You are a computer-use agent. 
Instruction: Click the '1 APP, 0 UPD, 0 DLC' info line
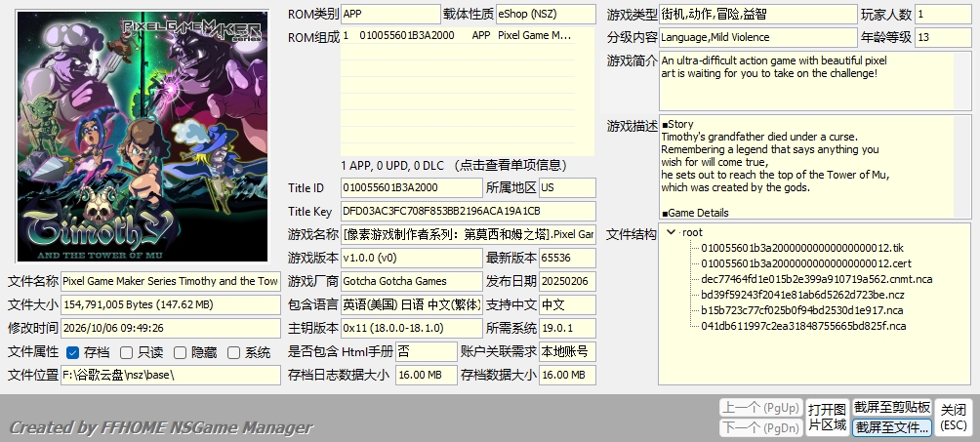(x=454, y=166)
